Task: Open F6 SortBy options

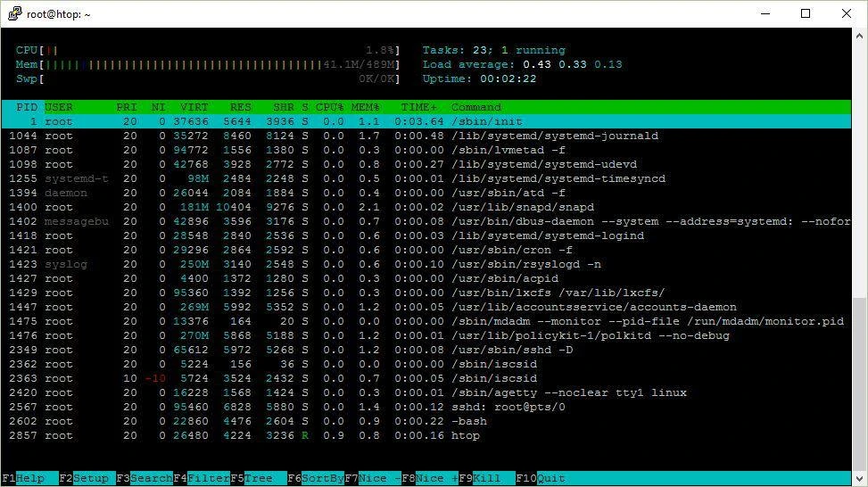Action: [x=316, y=478]
